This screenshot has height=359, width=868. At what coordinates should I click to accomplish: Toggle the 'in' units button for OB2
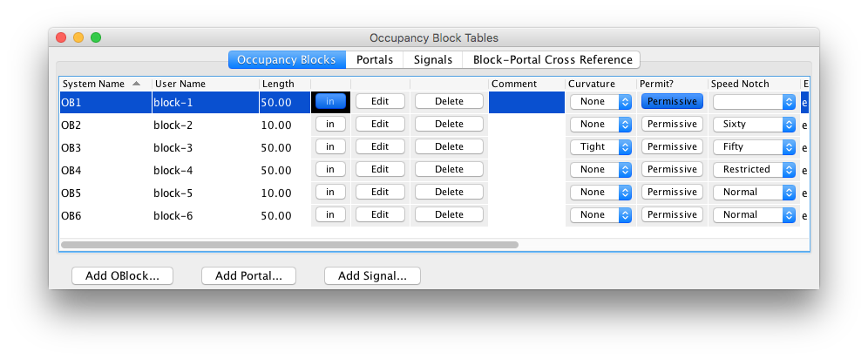point(330,124)
